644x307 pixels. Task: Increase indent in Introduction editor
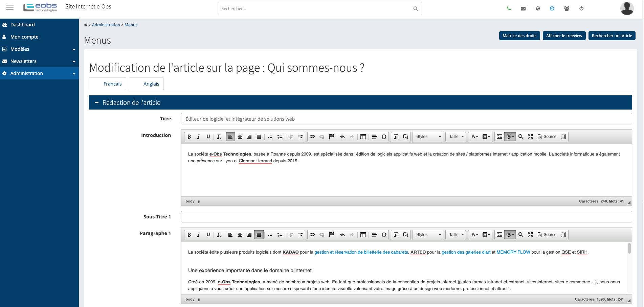pyautogui.click(x=300, y=137)
